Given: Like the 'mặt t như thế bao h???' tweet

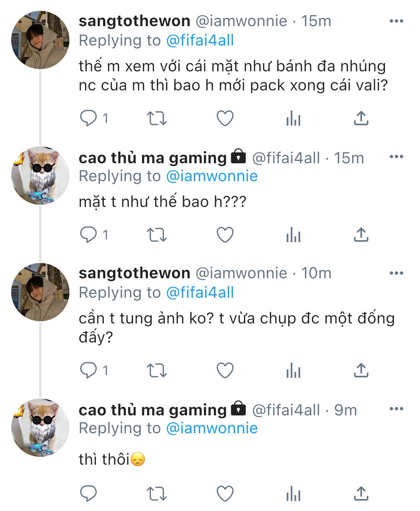Looking at the screenshot, I should (225, 235).
